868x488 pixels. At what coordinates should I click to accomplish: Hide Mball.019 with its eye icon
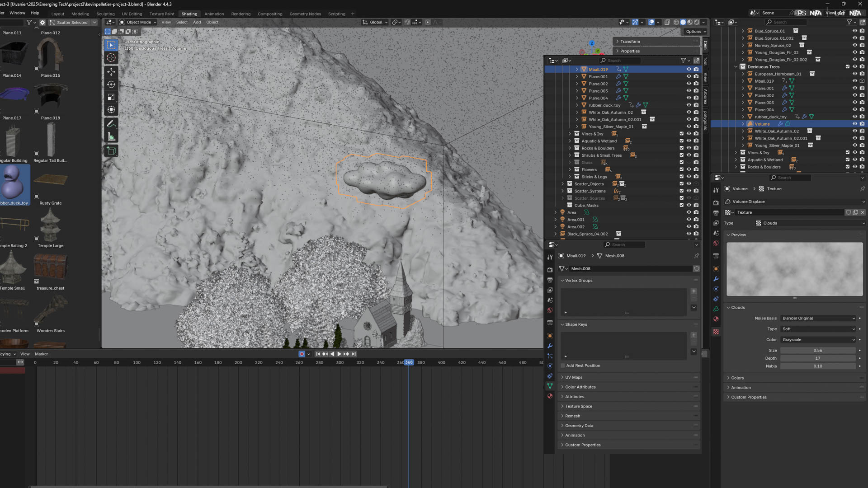(689, 70)
